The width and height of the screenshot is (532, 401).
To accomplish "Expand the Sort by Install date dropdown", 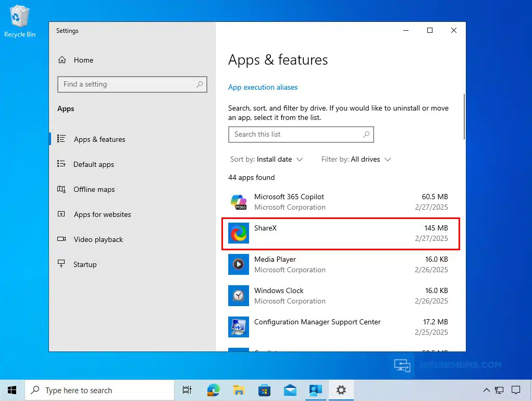I will coord(266,159).
